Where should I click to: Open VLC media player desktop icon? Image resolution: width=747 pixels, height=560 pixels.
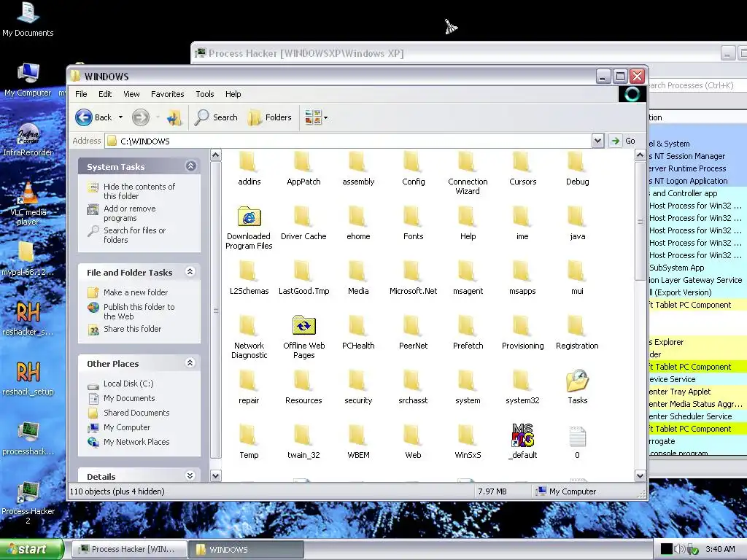28,204
